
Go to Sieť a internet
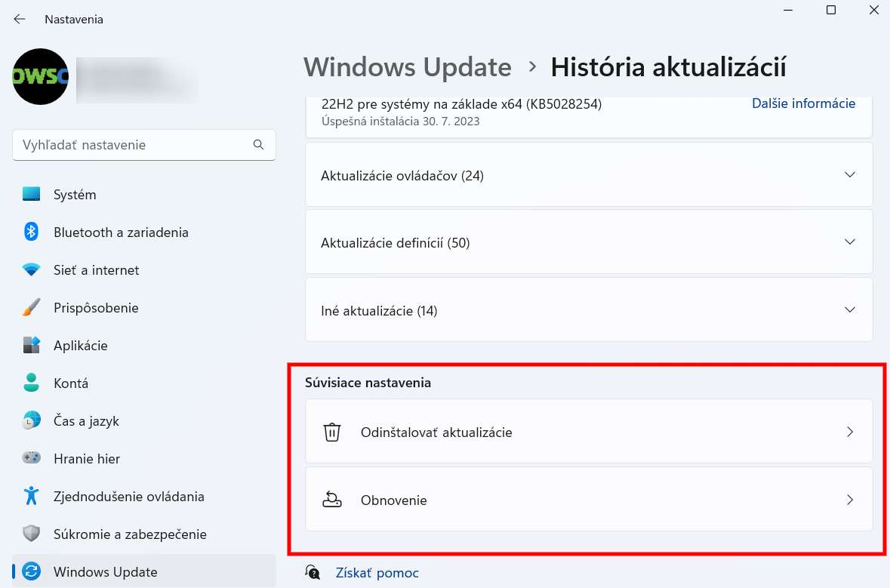tap(144, 270)
